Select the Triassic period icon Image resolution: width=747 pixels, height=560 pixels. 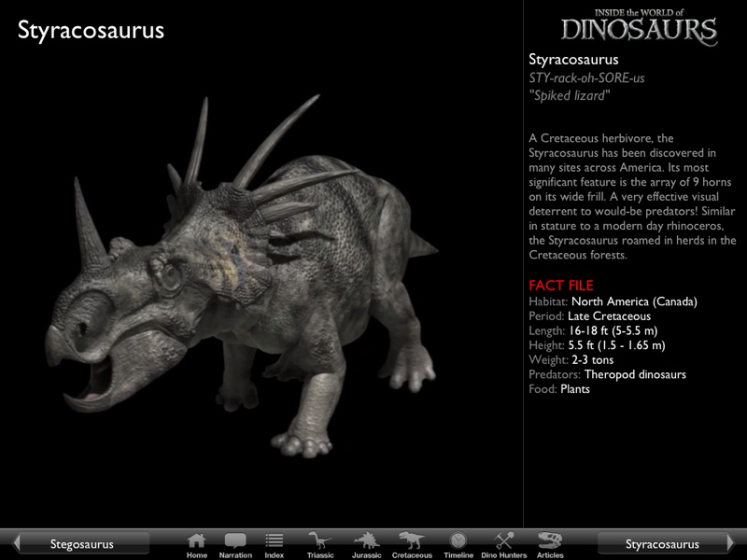(x=320, y=545)
